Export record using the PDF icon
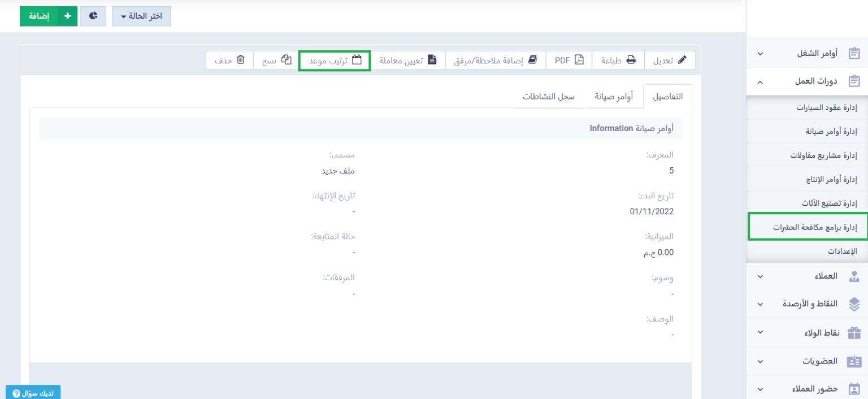The width and height of the screenshot is (868, 399). click(x=579, y=60)
